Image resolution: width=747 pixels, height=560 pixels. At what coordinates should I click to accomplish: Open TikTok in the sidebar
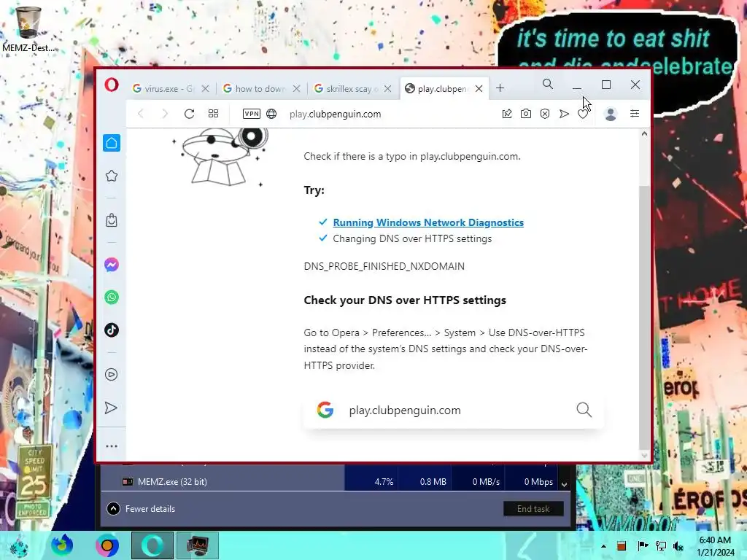pos(112,330)
